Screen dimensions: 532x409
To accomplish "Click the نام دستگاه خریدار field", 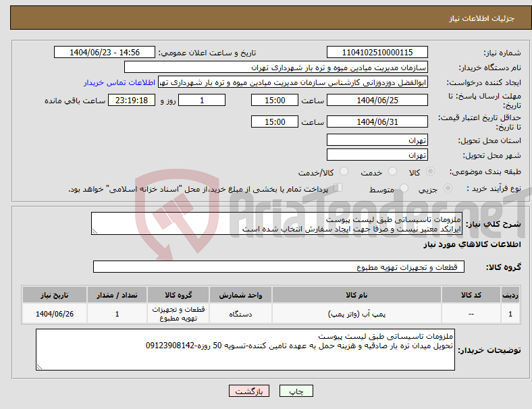I will pyautogui.click(x=276, y=67).
